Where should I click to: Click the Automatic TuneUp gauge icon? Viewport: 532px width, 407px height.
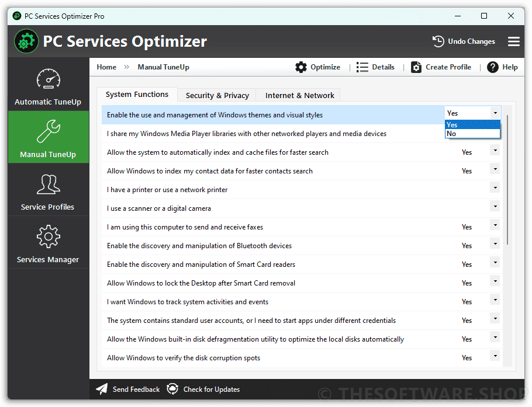click(49, 79)
